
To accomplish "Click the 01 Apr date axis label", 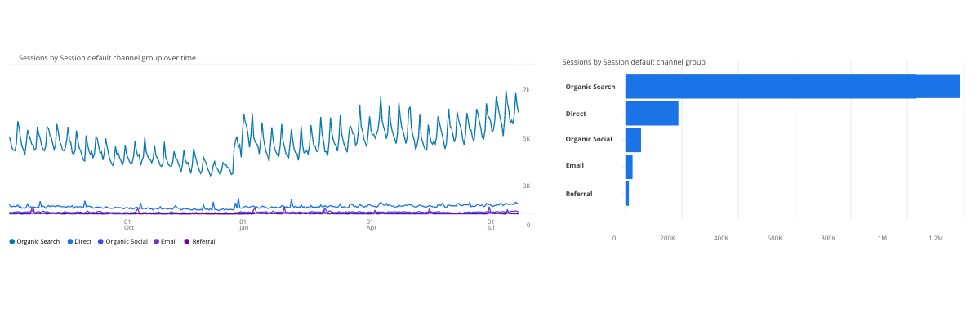I will click(371, 225).
